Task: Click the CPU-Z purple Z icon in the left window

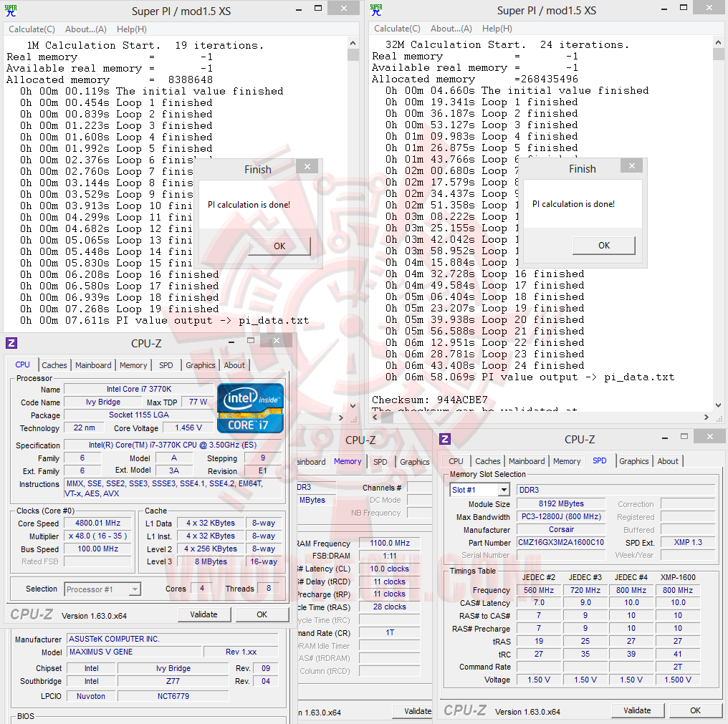Action: 11,343
